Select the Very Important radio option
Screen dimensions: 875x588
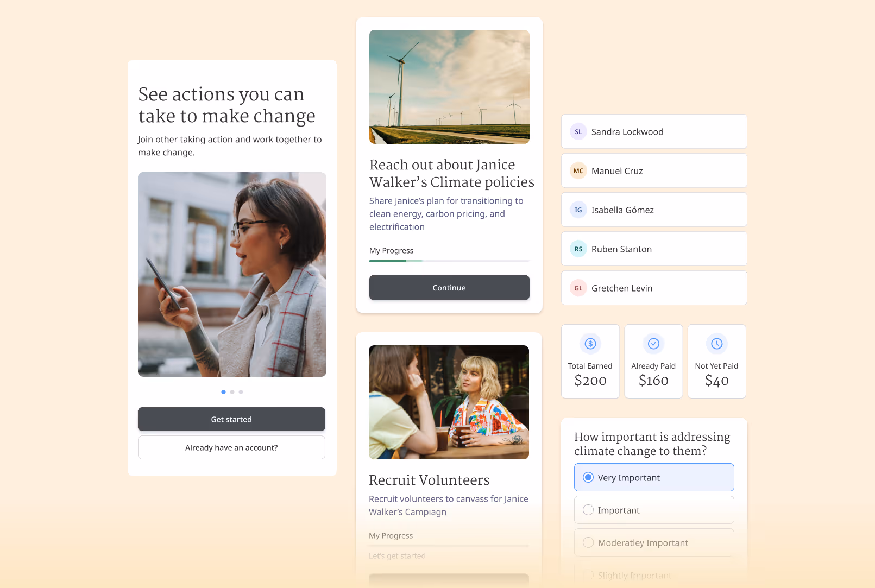[654, 477]
